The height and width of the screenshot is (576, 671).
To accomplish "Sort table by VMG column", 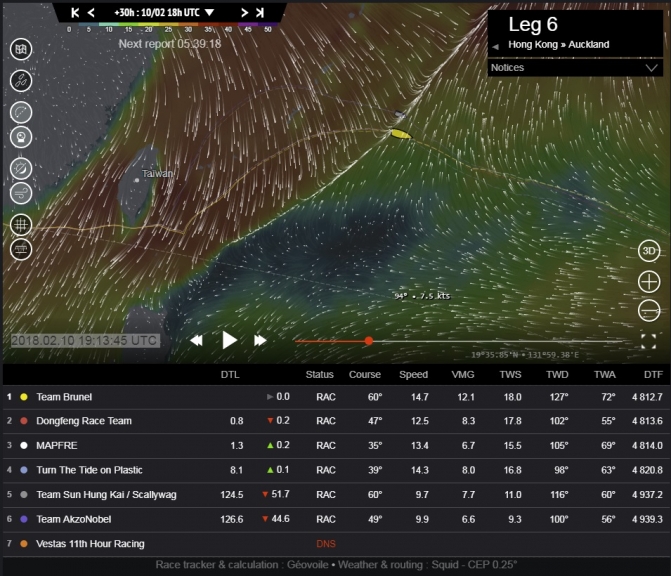I will click(463, 374).
